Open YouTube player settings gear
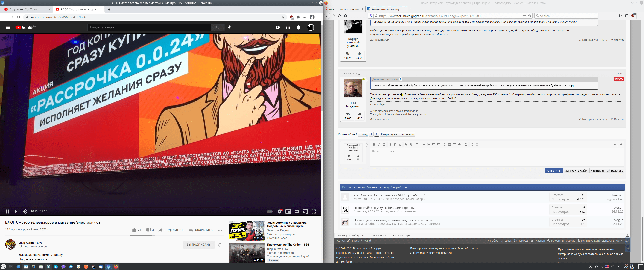 pyautogui.click(x=280, y=212)
